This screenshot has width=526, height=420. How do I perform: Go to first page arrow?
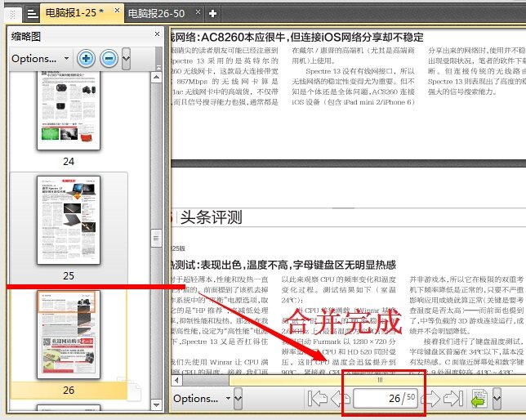317,399
